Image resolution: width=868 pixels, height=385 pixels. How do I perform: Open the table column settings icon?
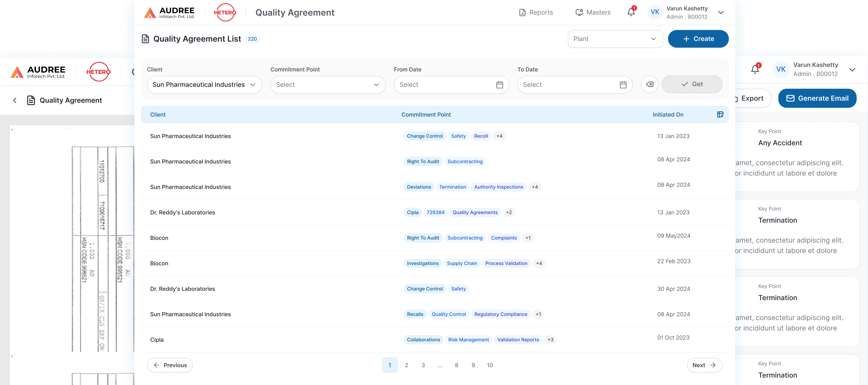point(720,115)
